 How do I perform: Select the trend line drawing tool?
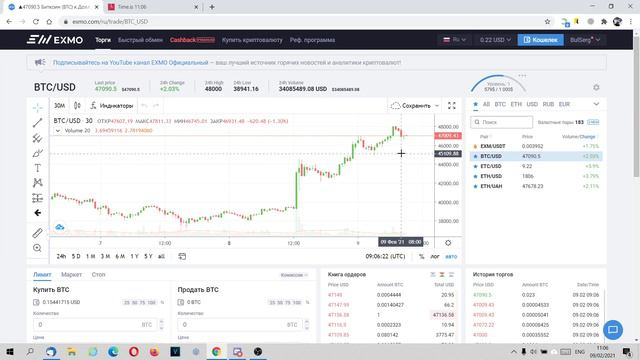[x=38, y=123]
